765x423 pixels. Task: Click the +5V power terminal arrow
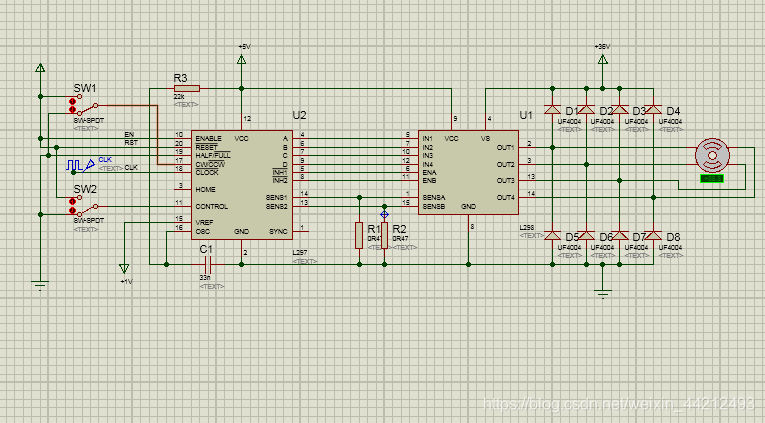[242, 60]
